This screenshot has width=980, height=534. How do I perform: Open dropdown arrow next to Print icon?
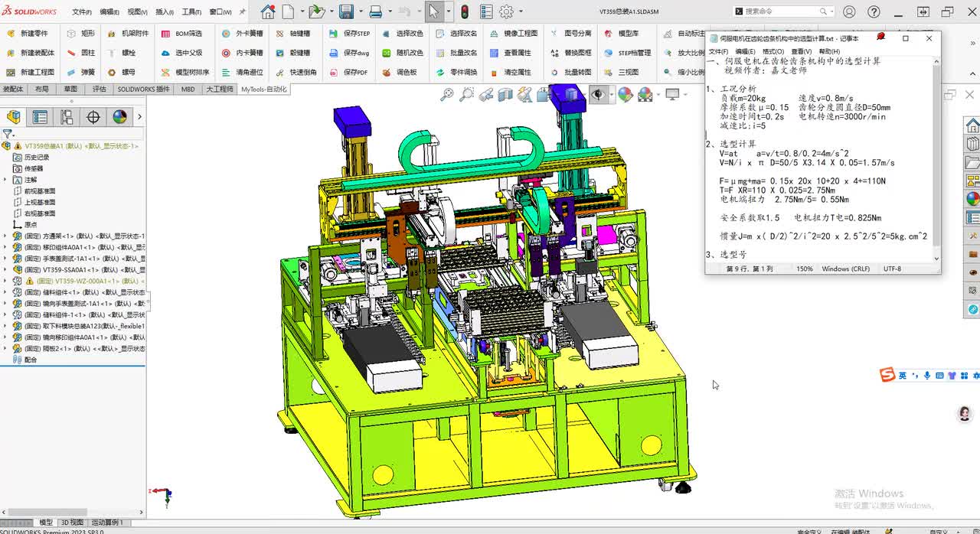389,12
